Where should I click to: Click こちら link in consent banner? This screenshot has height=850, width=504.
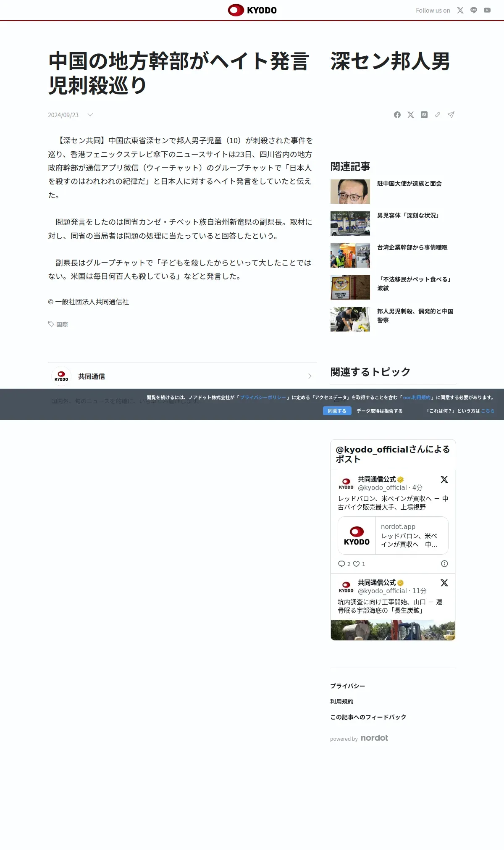pos(488,411)
